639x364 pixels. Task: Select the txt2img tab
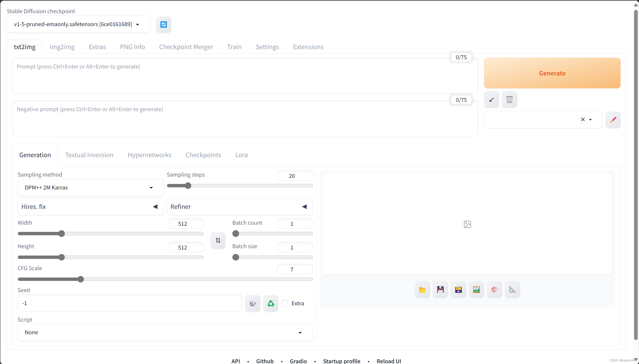(25, 47)
